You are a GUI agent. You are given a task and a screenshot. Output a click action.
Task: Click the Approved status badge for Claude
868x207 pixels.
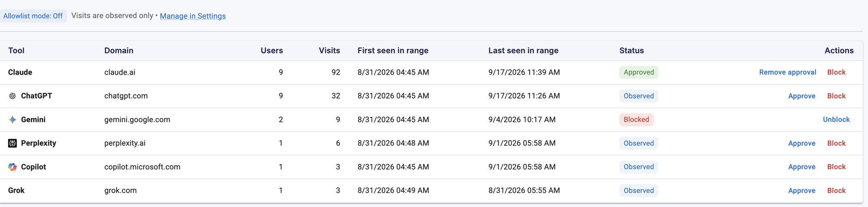[x=639, y=72]
